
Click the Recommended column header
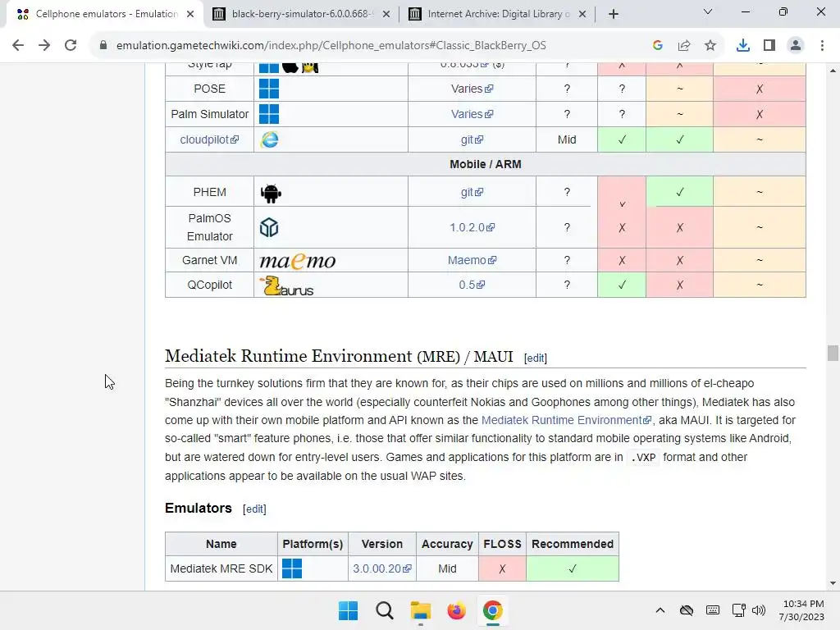pyautogui.click(x=573, y=545)
